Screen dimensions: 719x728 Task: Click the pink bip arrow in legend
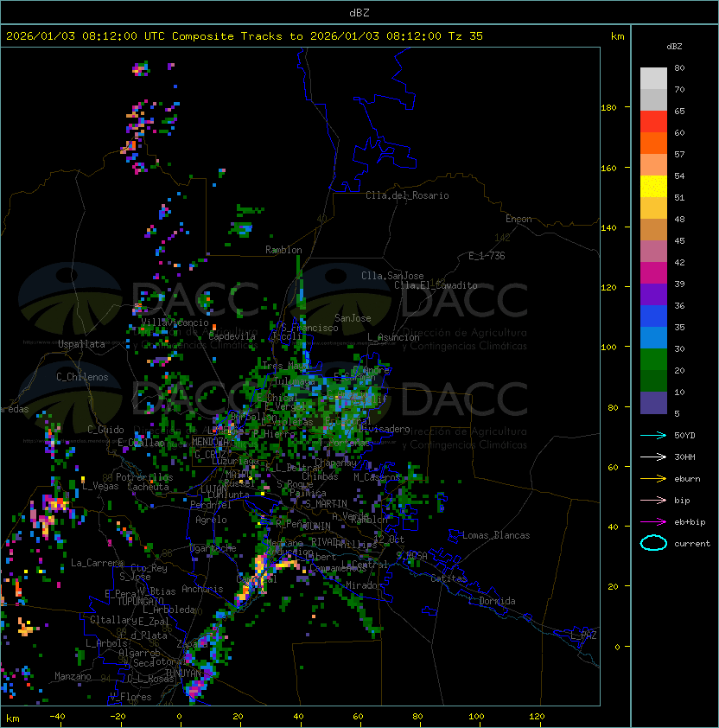pos(653,500)
